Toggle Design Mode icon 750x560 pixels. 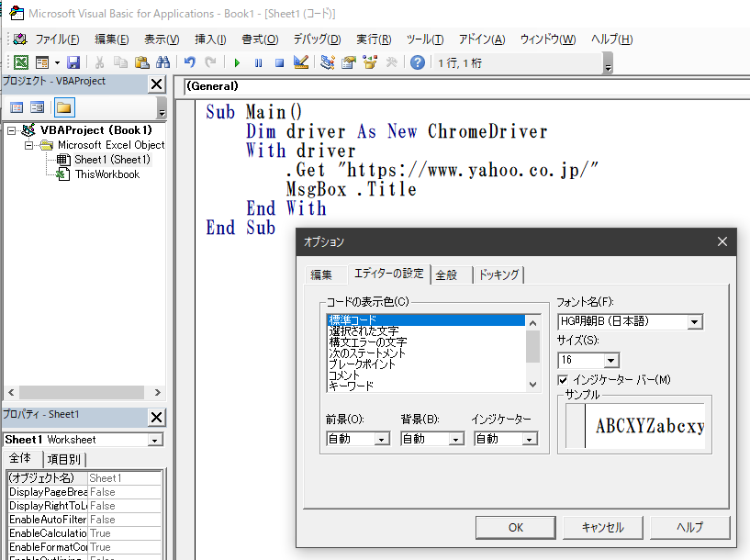click(301, 62)
